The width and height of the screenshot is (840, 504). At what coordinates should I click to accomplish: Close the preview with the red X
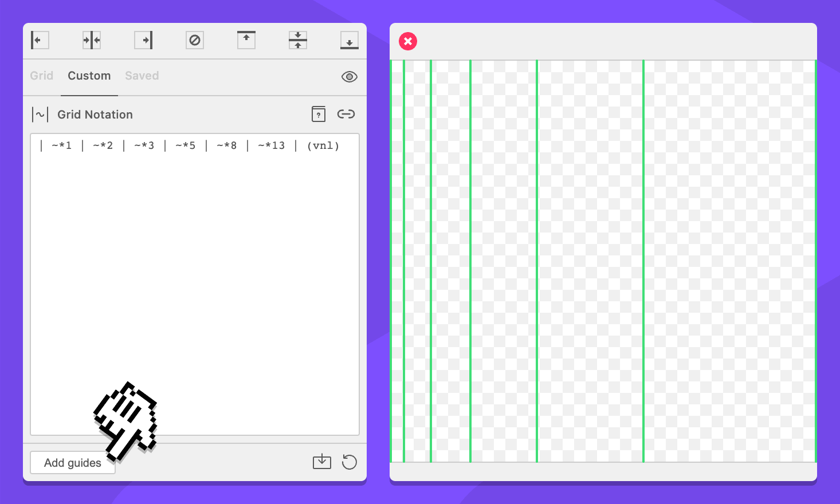[408, 41]
